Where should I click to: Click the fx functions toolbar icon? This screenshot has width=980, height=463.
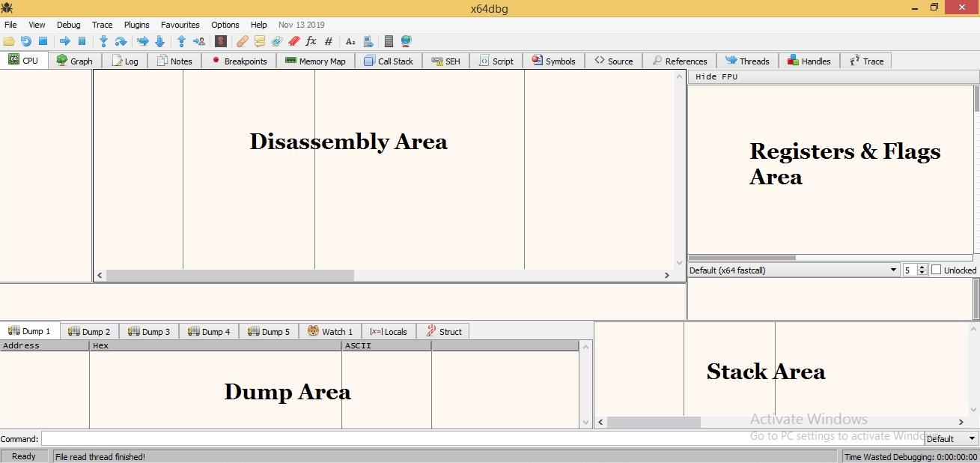pos(311,41)
